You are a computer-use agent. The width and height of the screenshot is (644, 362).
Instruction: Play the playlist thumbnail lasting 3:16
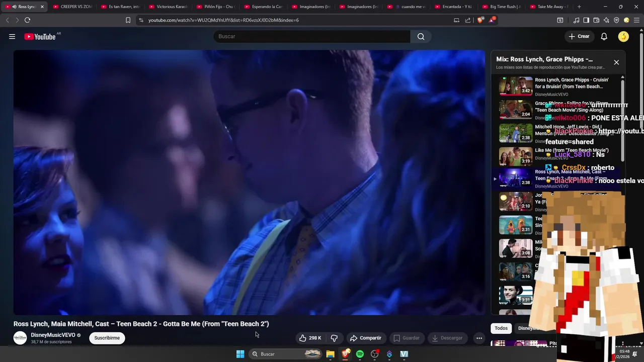pos(516,272)
